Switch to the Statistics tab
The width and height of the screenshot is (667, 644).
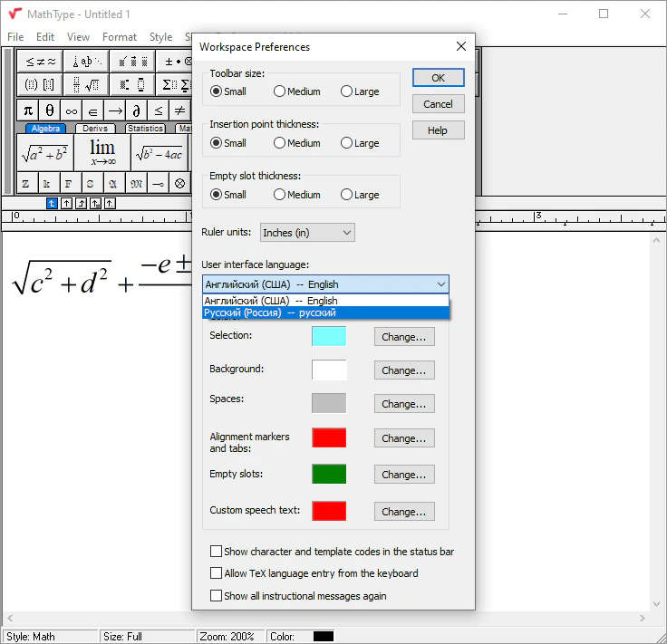tap(145, 129)
